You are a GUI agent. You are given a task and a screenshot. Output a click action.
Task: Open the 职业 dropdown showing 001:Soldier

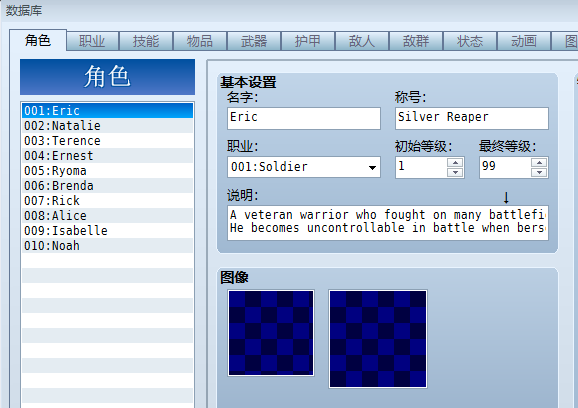click(304, 167)
